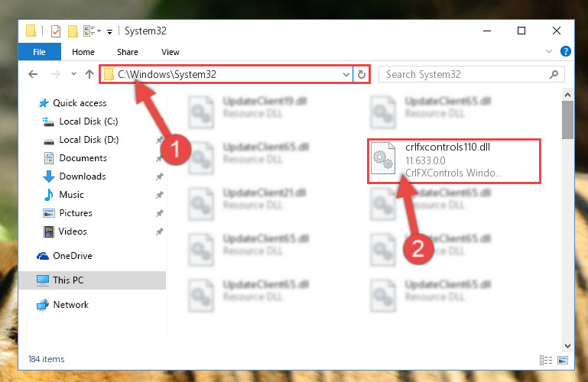Click inside Search System32 field
The height and width of the screenshot is (382, 588).
point(465,75)
